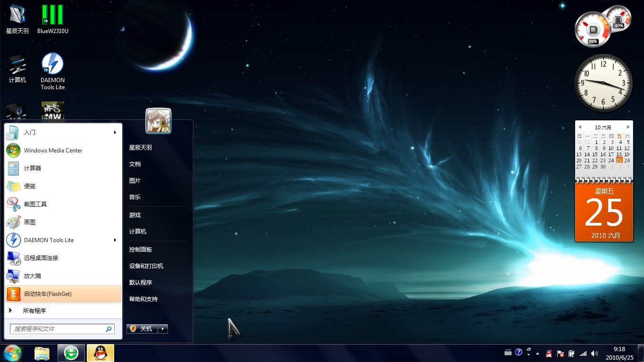Open the speaker volume tray icon

[x=594, y=353]
